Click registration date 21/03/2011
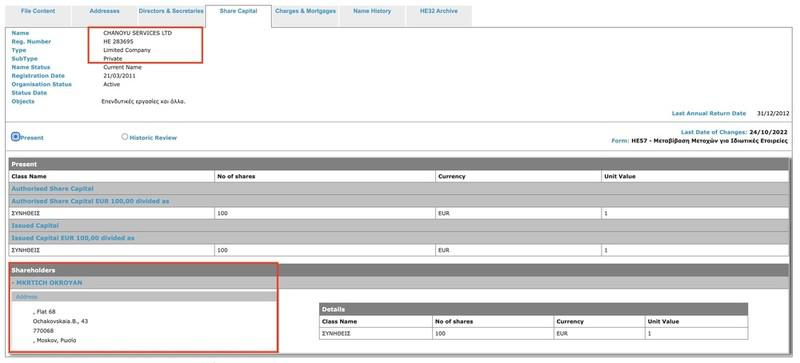Screen dimensions: 800x363 click(x=119, y=76)
